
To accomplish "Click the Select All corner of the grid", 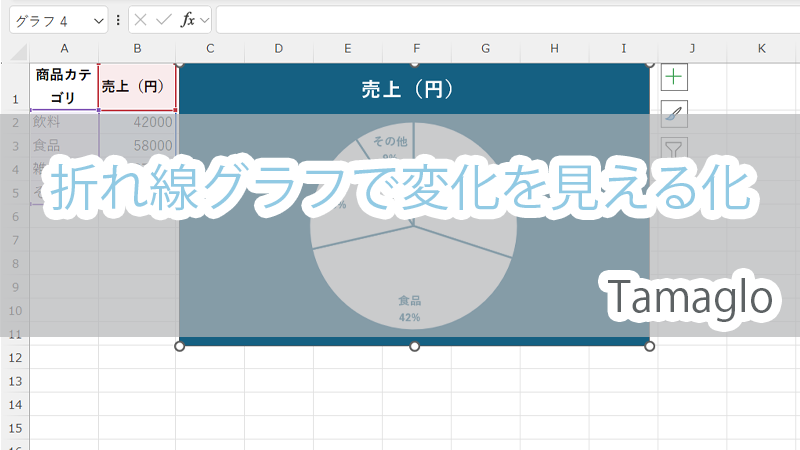I will tap(14, 48).
